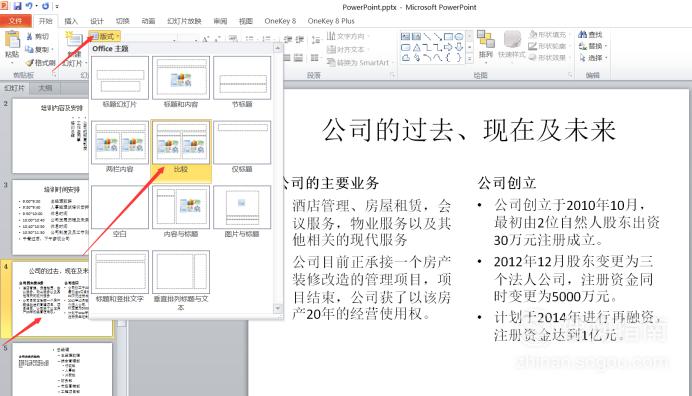Open the OneKey 8 Plus tab
The width and height of the screenshot is (692, 396).
[331, 21]
